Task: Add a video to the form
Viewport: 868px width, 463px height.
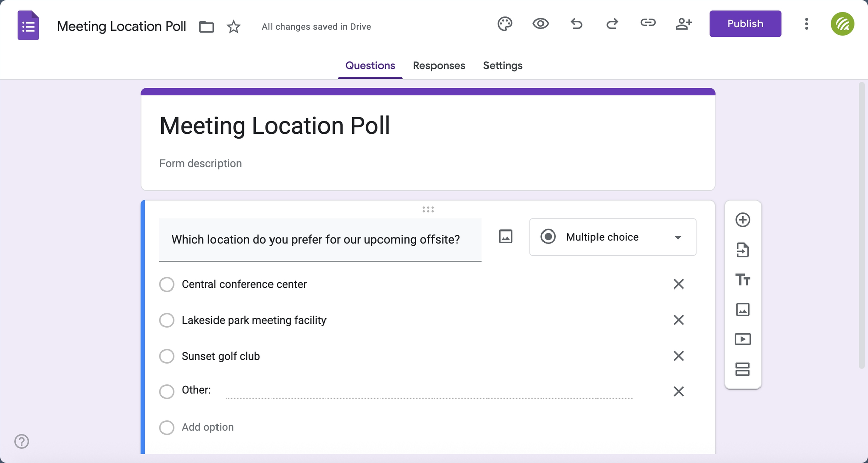Action: point(743,339)
